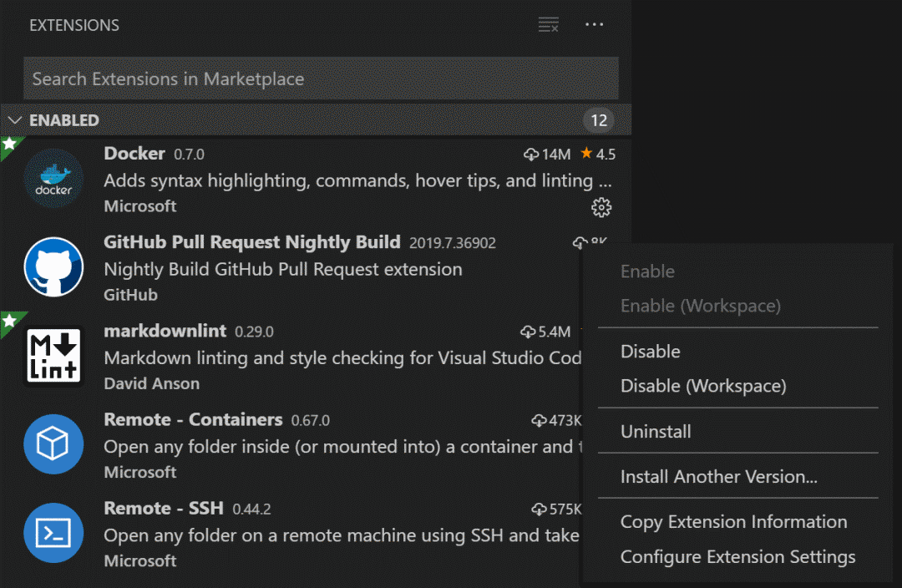The width and height of the screenshot is (902, 588).
Task: Clear extensions search results icon
Action: (548, 25)
